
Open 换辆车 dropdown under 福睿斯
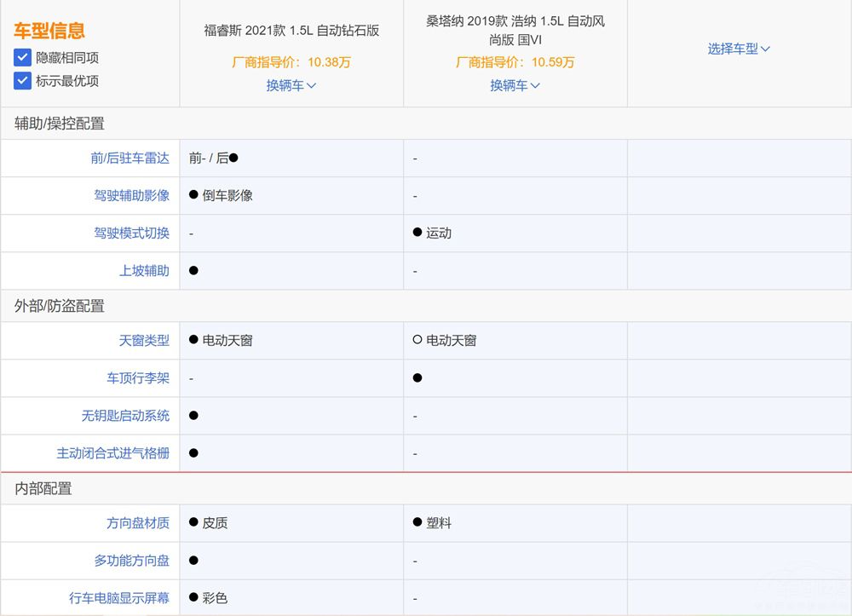[291, 85]
